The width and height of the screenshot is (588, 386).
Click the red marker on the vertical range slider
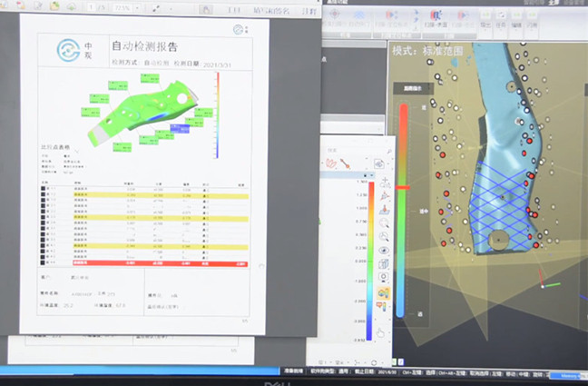tap(404, 187)
